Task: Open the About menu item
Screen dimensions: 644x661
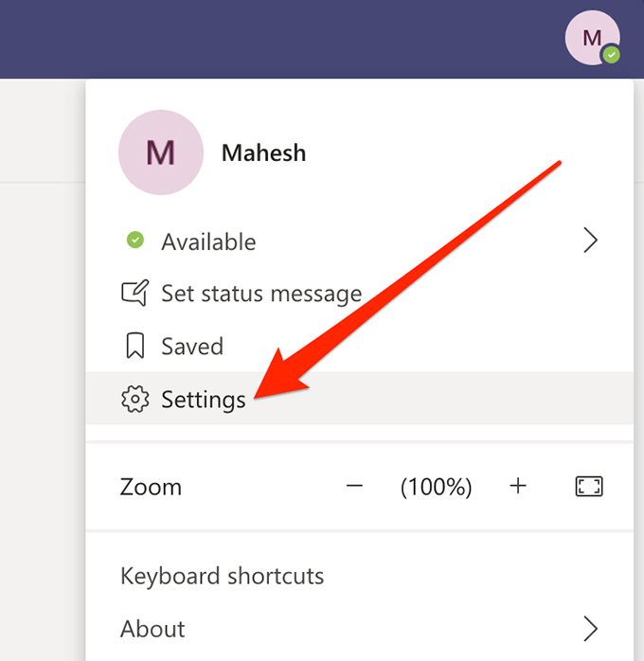Action: click(152, 629)
